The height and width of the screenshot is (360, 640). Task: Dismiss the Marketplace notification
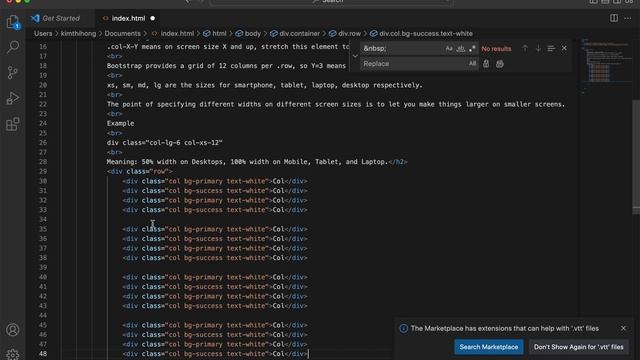pyautogui.click(x=623, y=328)
